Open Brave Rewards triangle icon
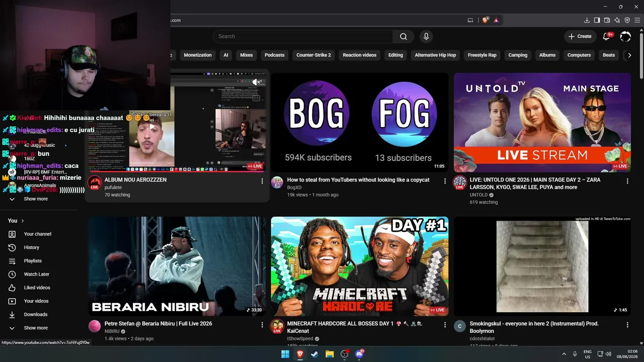The image size is (644, 362). pos(496,20)
